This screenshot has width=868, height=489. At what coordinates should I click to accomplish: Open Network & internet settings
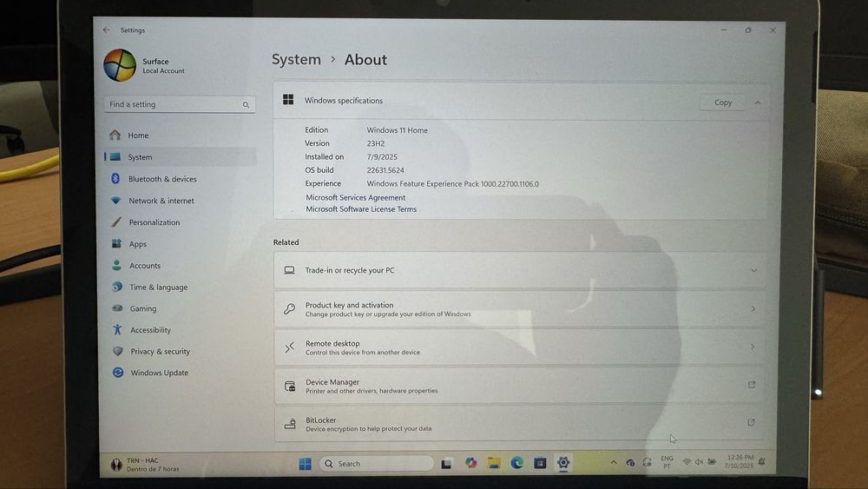tap(180, 201)
